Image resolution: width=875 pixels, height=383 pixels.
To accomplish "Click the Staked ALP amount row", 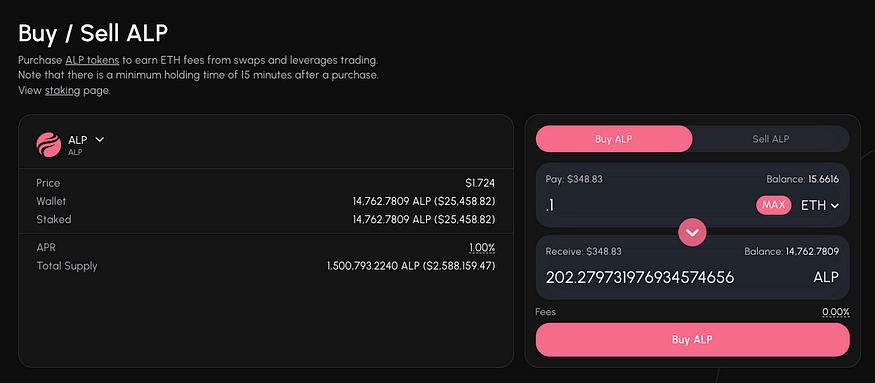I will click(x=266, y=219).
